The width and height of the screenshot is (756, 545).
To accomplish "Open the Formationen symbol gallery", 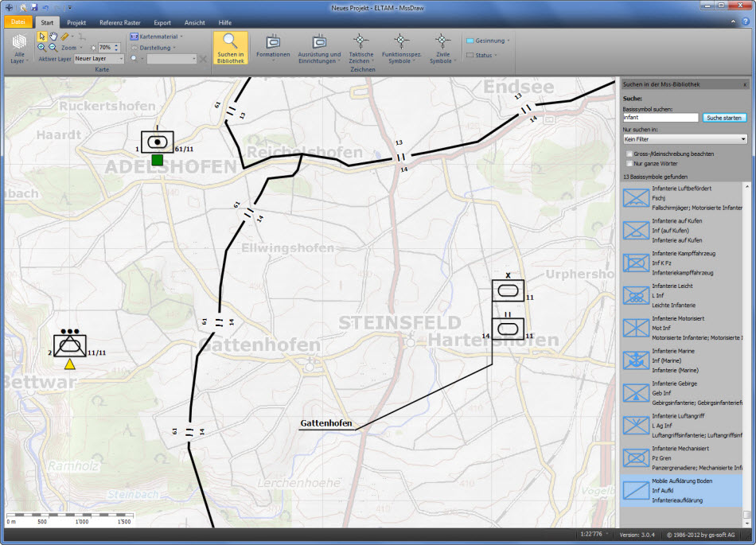I will [273, 49].
